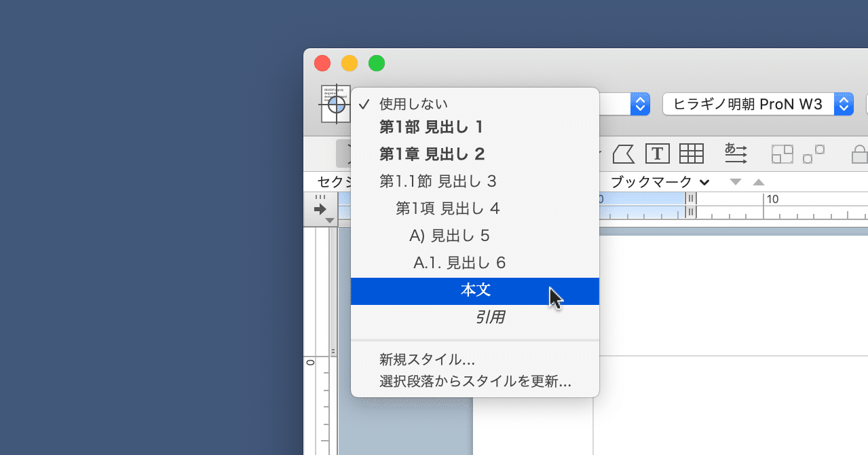Click the right margin marker on ruler

(x=691, y=205)
